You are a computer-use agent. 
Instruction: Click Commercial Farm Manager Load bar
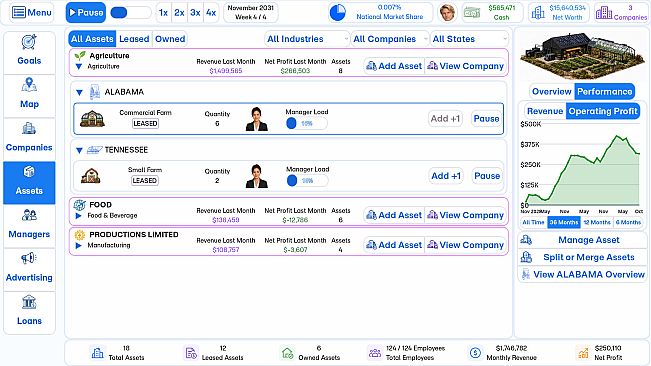coord(307,123)
